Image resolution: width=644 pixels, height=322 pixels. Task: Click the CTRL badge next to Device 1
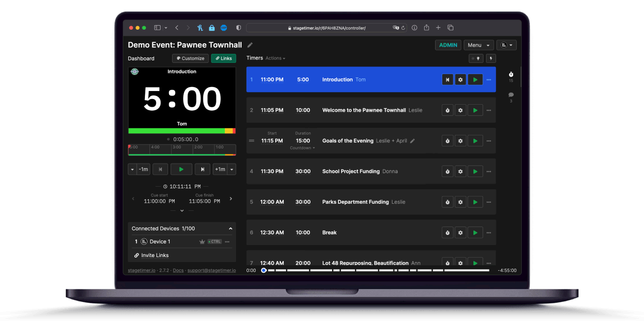(x=214, y=242)
